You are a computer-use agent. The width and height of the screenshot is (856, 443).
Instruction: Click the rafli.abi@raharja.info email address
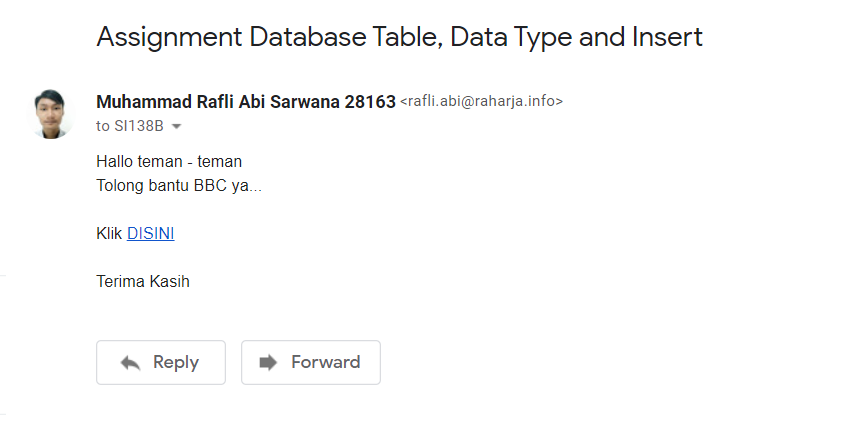pos(481,101)
